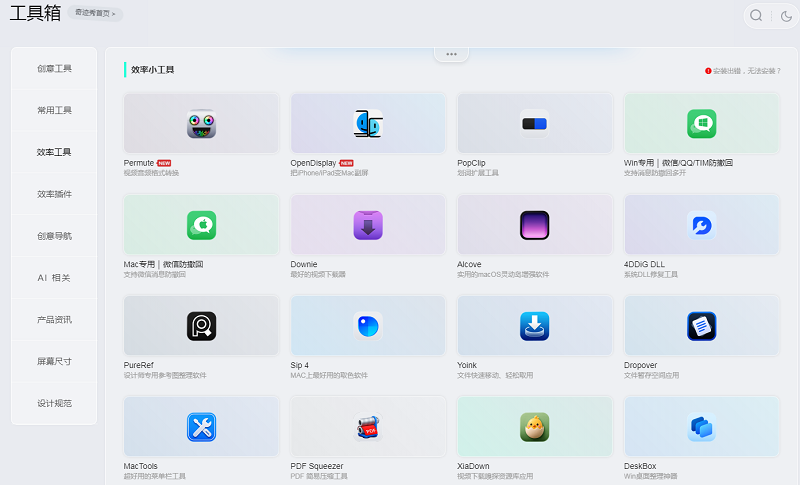800x485 pixels.
Task: Open the 安装出错，无法安装？ help link
Action: [743, 71]
